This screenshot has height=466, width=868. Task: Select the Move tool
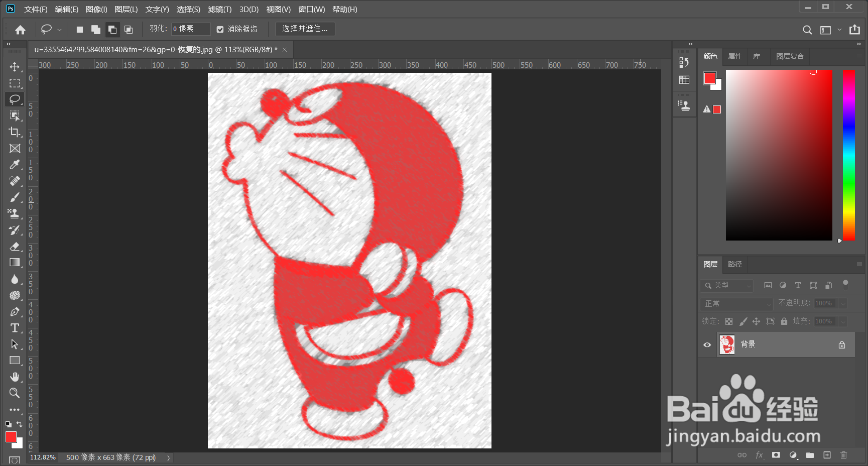coord(15,67)
